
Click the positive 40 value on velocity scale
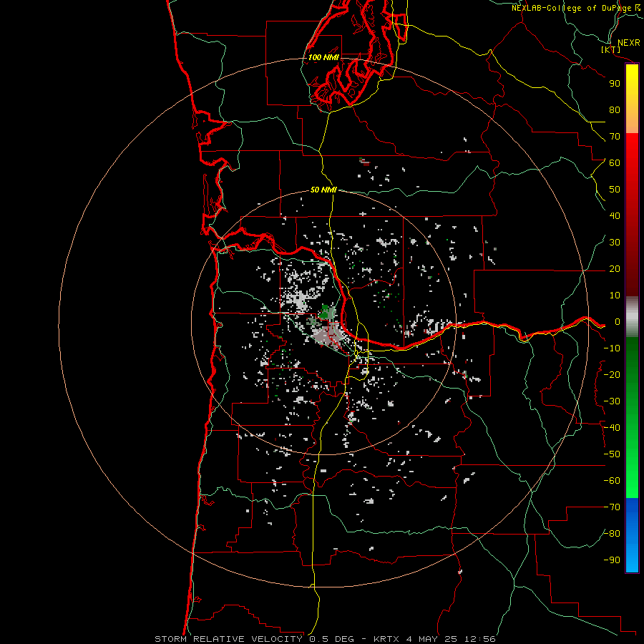[x=615, y=216]
